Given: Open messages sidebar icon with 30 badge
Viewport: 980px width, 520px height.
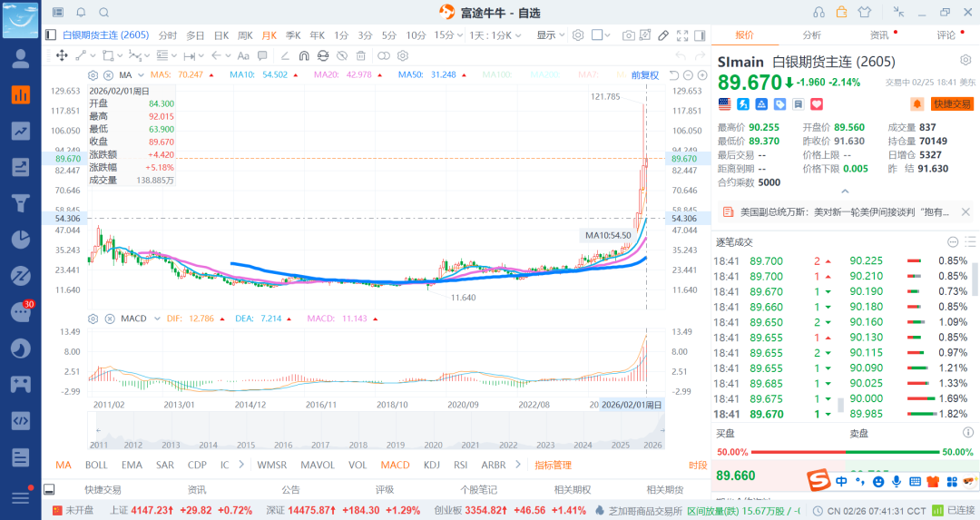Looking at the screenshot, I should tap(21, 311).
